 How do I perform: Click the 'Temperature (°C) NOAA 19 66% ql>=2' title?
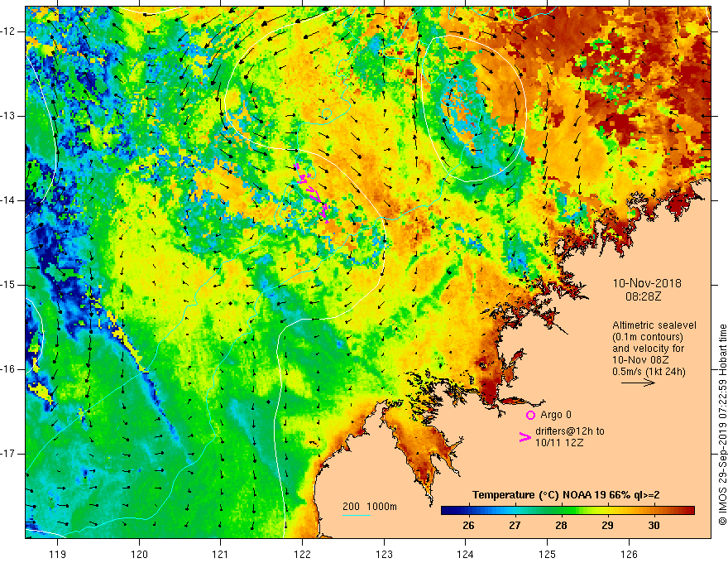(x=566, y=495)
